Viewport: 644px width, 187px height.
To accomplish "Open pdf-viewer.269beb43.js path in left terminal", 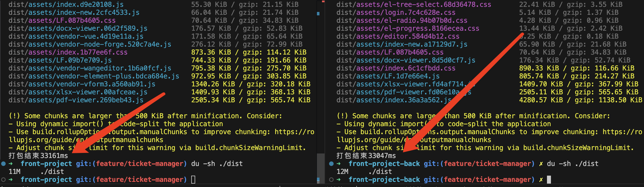I will coord(76,100).
